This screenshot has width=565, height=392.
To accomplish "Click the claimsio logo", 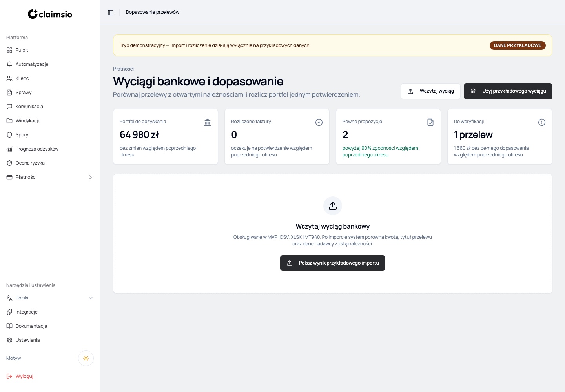I will [50, 14].
